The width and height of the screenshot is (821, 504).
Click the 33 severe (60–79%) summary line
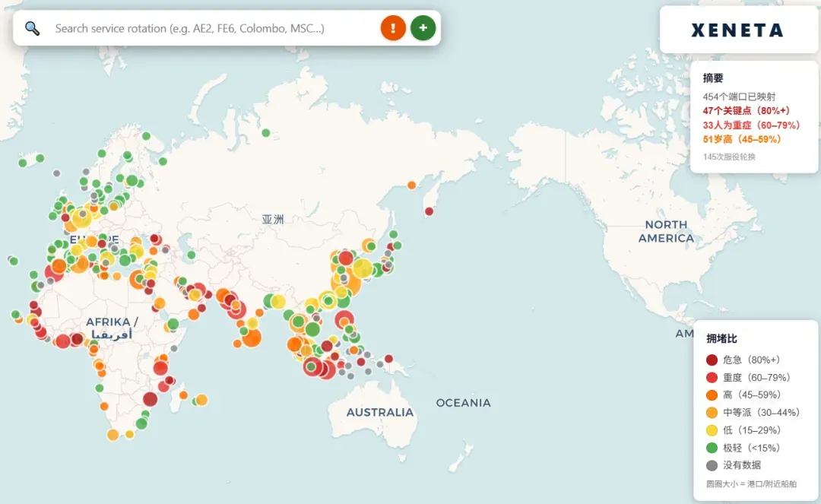[751, 125]
